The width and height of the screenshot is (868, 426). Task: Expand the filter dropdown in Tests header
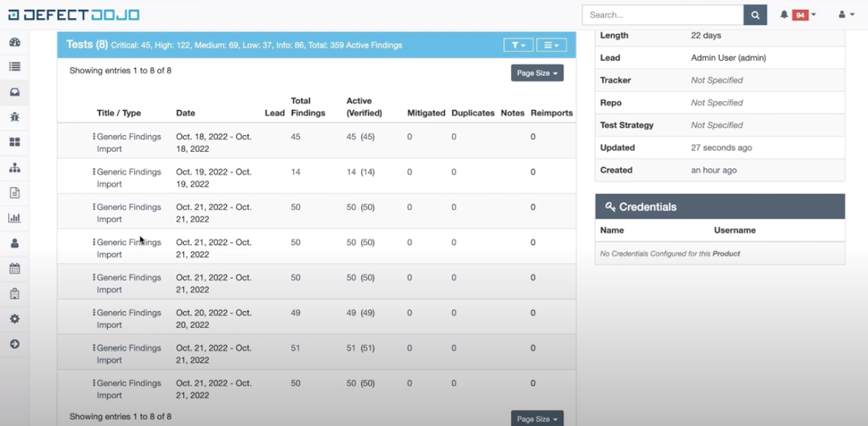pos(518,45)
